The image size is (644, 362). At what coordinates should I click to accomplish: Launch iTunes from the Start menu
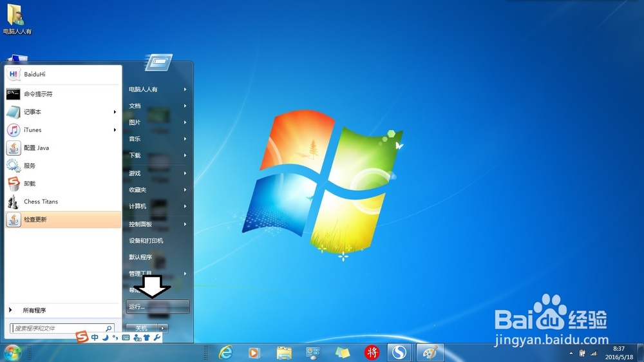coord(63,130)
